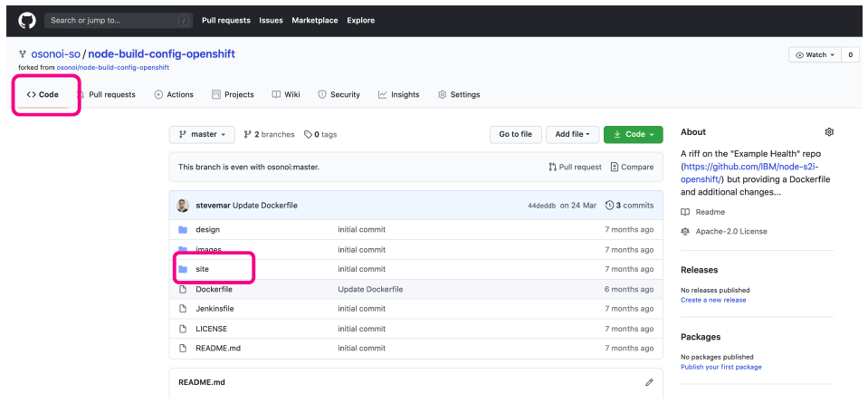Screen dimensions: 868x403
Task: Click the design folder icon
Action: point(183,229)
